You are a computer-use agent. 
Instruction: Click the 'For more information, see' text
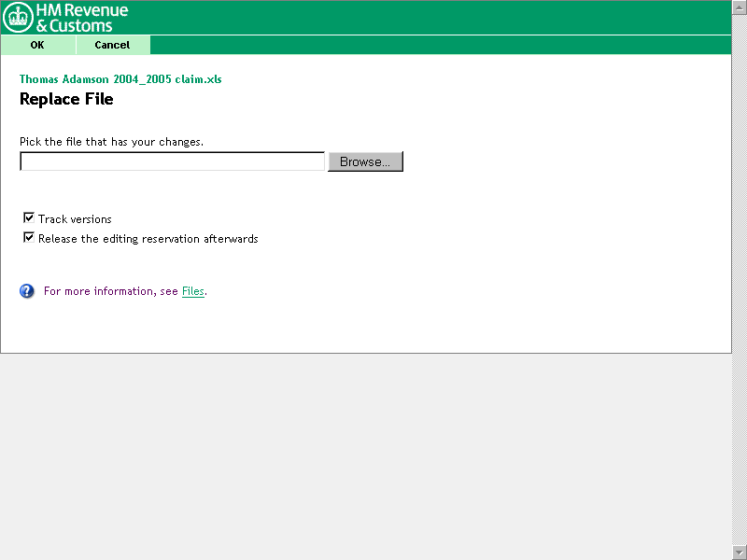click(x=110, y=291)
